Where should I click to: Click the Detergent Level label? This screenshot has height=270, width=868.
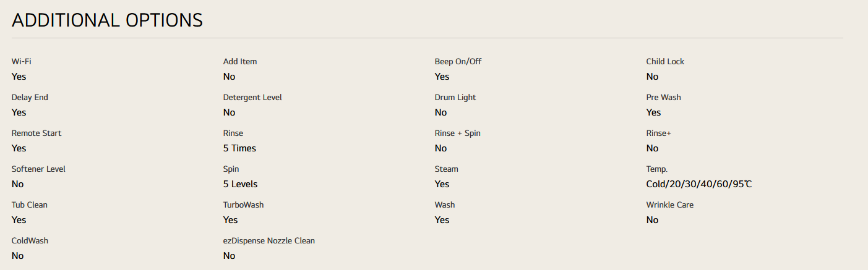point(252,98)
